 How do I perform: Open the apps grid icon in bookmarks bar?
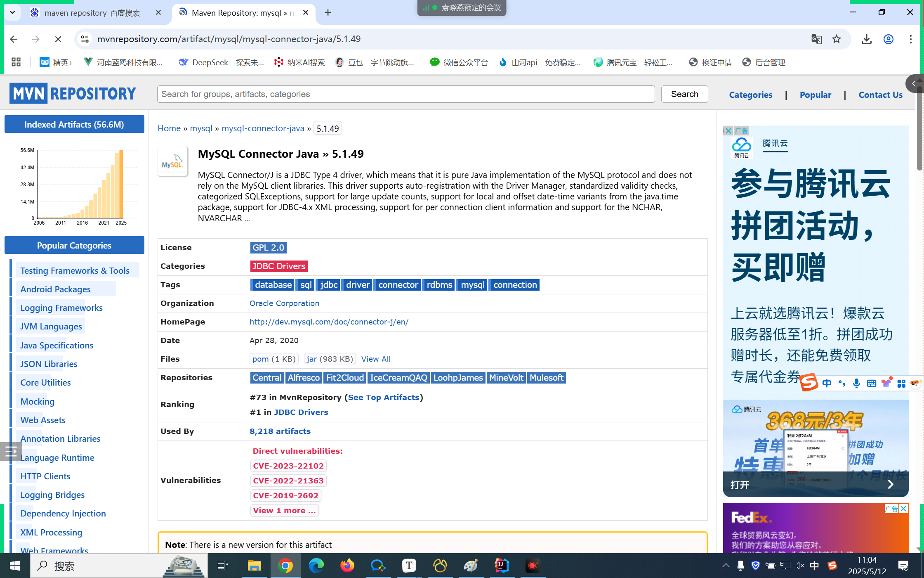(x=16, y=62)
